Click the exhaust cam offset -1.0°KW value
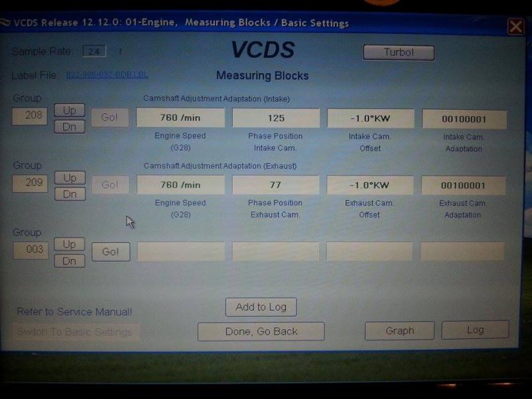The width and height of the screenshot is (532, 399). [370, 186]
